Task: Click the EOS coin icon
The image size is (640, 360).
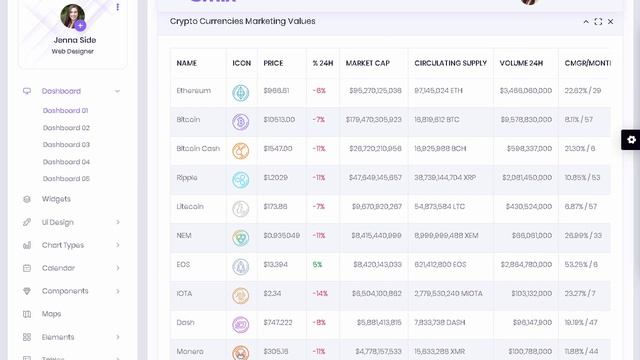Action: pos(240,267)
